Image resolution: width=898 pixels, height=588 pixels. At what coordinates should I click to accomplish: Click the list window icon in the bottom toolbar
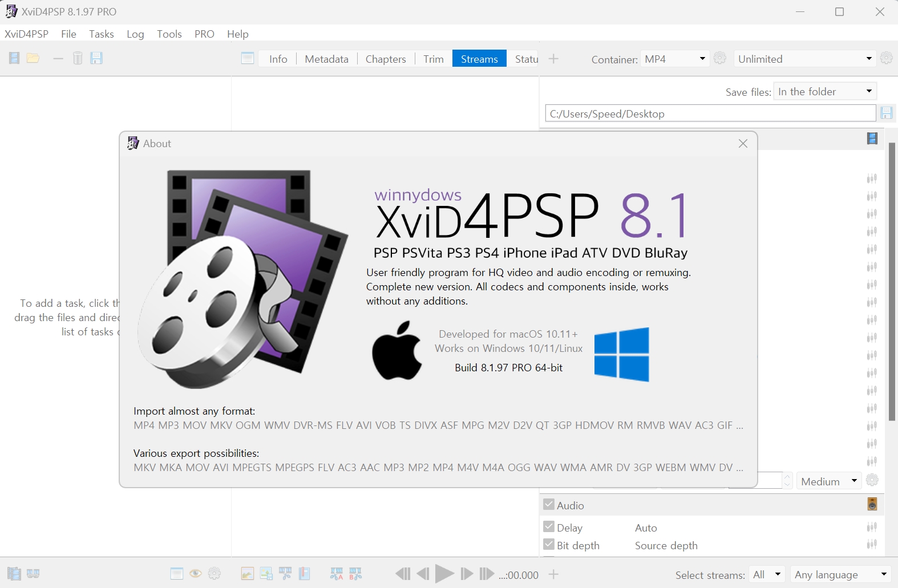pos(177,574)
